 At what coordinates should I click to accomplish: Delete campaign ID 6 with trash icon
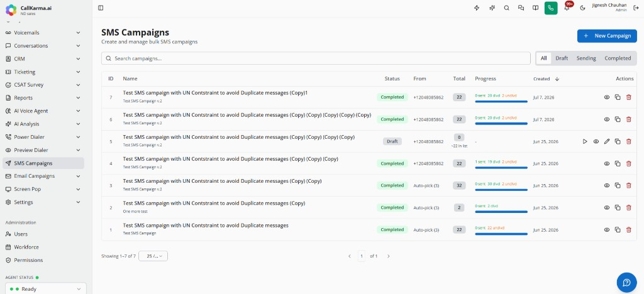(x=628, y=119)
